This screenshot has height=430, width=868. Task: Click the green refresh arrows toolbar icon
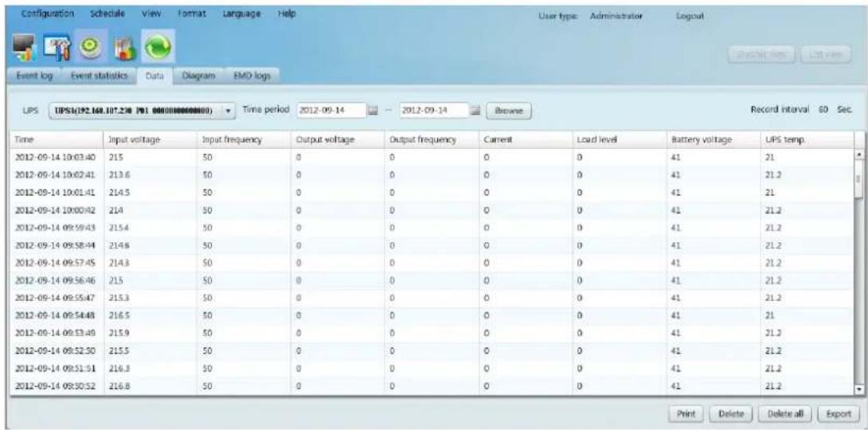158,46
